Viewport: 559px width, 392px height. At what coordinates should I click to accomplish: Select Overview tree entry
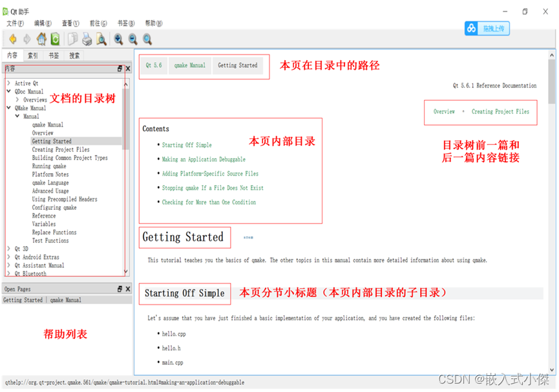(x=43, y=133)
